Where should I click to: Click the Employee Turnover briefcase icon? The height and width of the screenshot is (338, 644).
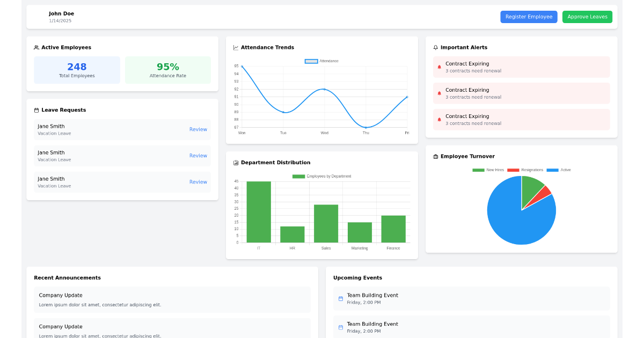click(x=436, y=156)
